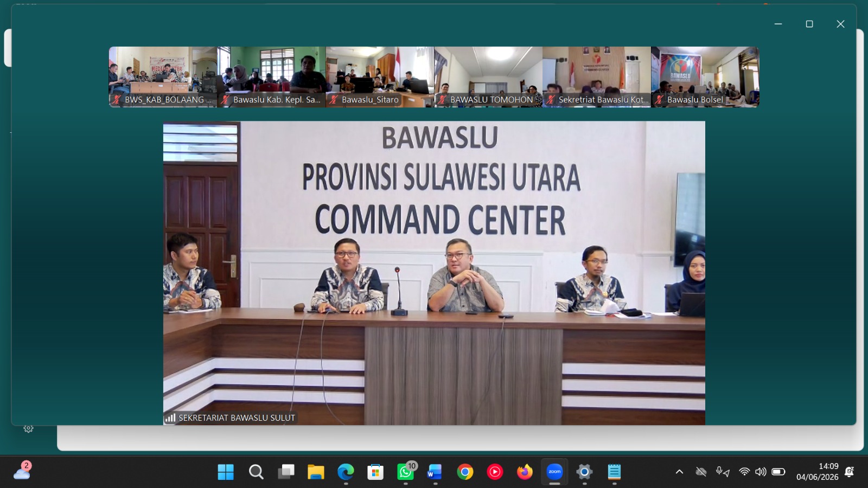Click the Zoom app icon on the taskbar

(x=554, y=472)
